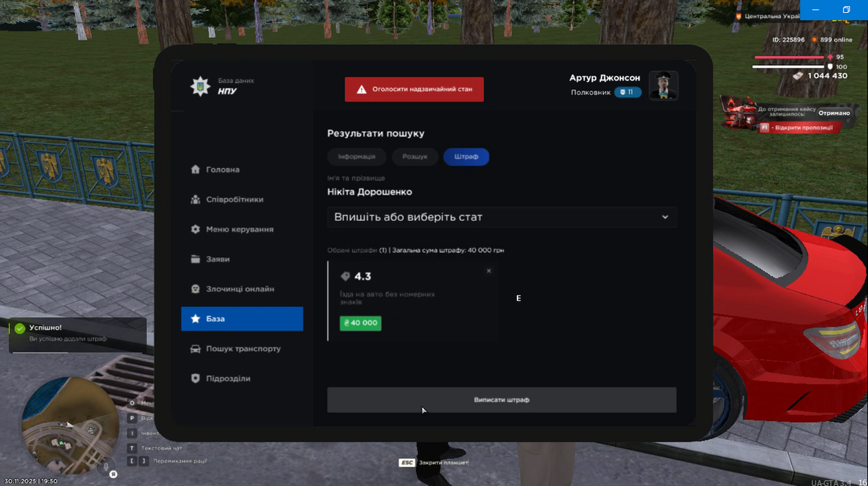Click the Загальна сума штрафу 40 000 грн text
868x486 pixels.
click(448, 250)
